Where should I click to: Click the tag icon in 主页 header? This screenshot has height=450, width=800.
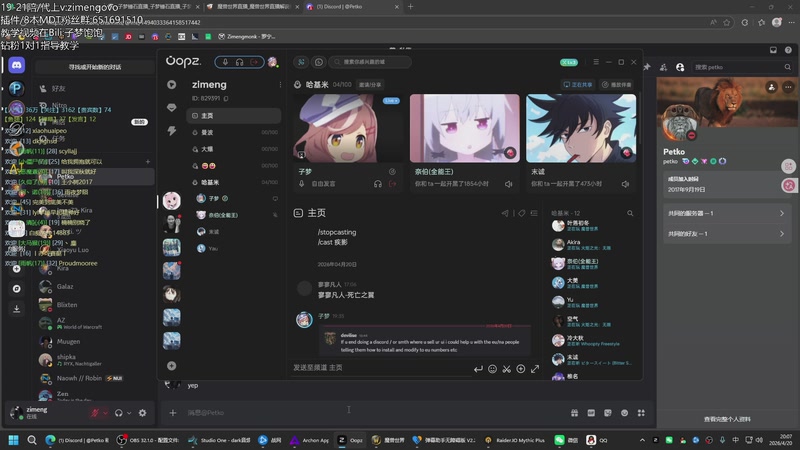pyautogui.click(x=521, y=213)
